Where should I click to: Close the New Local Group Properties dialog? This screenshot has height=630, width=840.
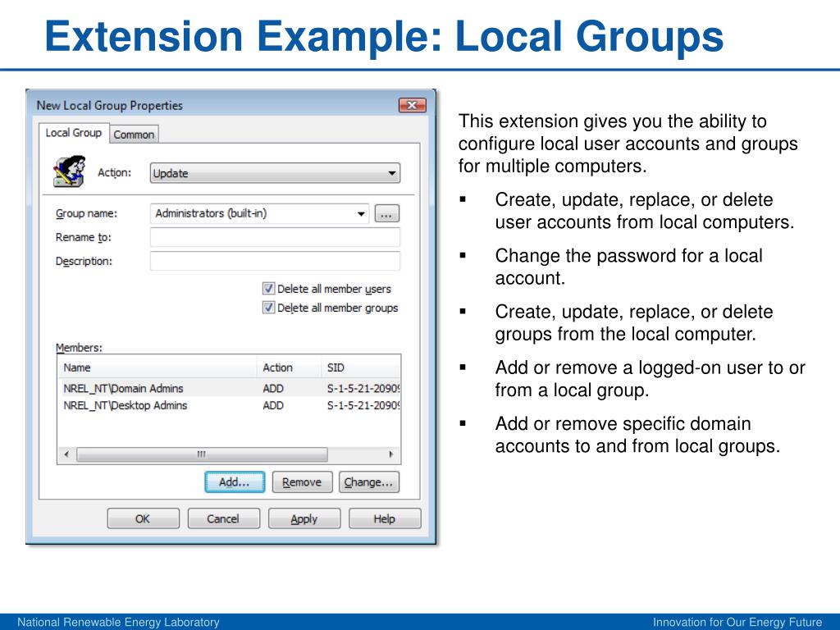point(412,105)
